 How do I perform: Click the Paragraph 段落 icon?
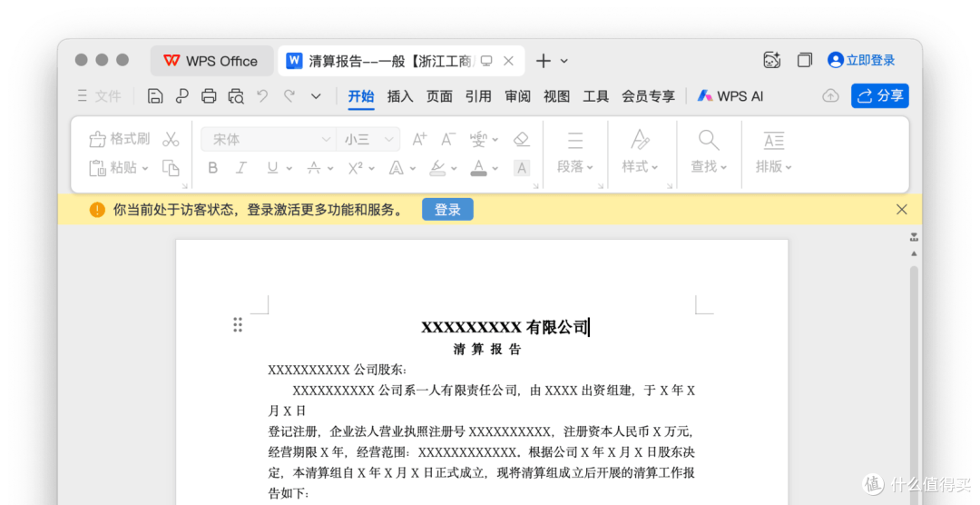(x=575, y=140)
